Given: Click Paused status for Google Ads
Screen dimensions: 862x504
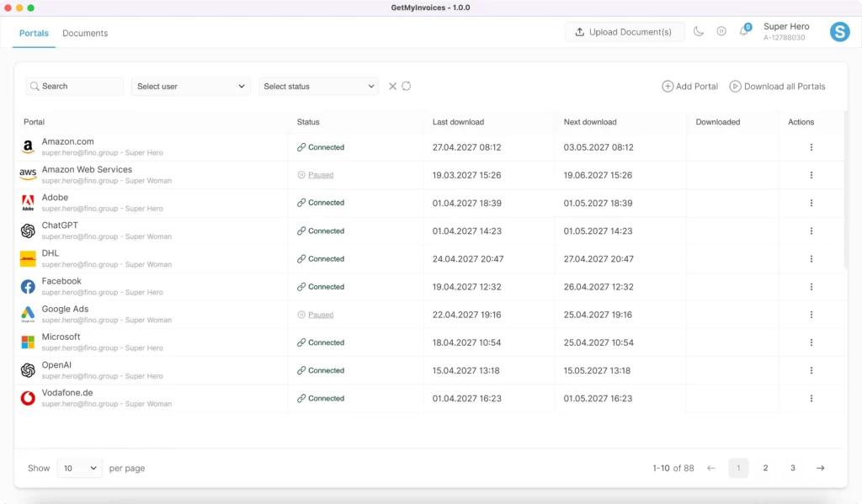Looking at the screenshot, I should (316, 315).
